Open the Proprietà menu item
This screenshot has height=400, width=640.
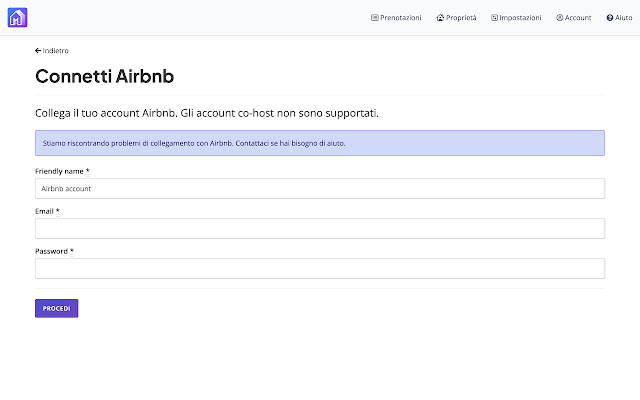tap(456, 18)
